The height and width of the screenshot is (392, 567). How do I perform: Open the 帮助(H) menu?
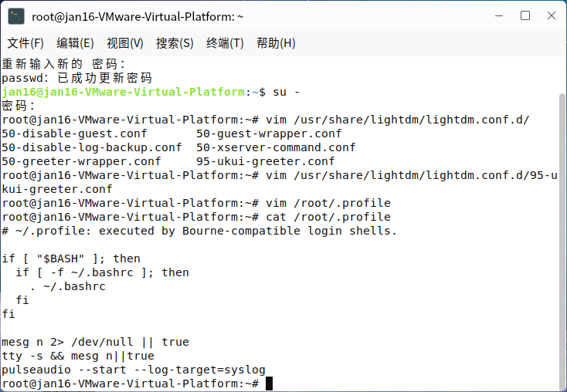(276, 43)
